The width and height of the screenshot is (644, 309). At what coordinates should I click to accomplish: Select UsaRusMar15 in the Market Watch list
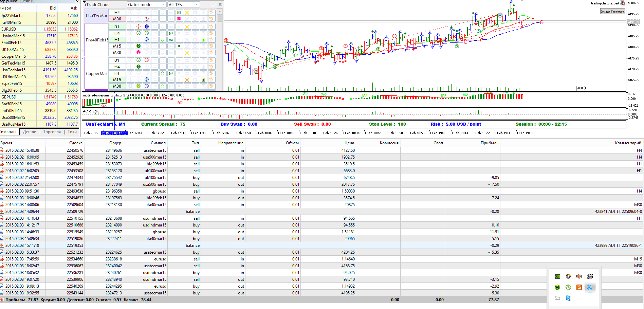tap(40, 124)
